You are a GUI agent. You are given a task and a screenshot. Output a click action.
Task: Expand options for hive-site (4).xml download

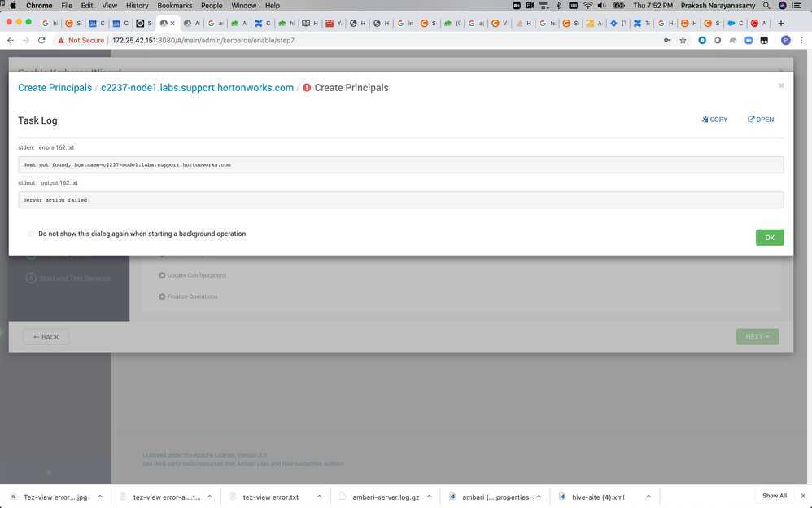click(648, 497)
